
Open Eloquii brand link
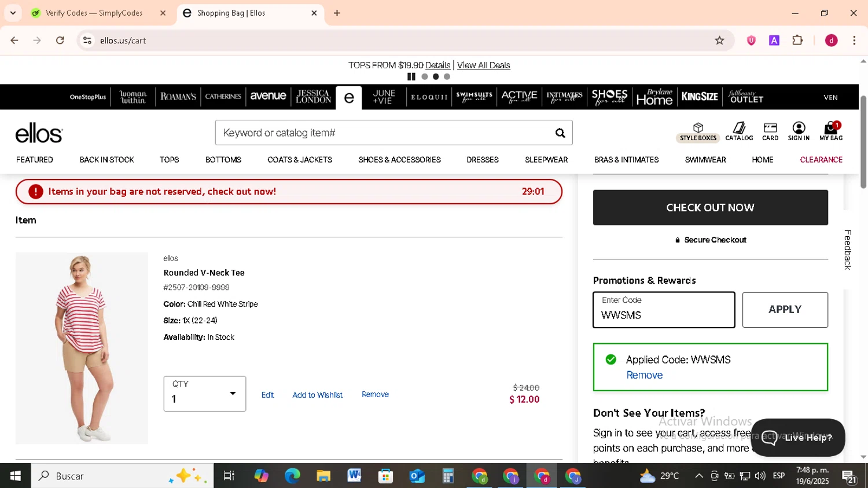(429, 97)
